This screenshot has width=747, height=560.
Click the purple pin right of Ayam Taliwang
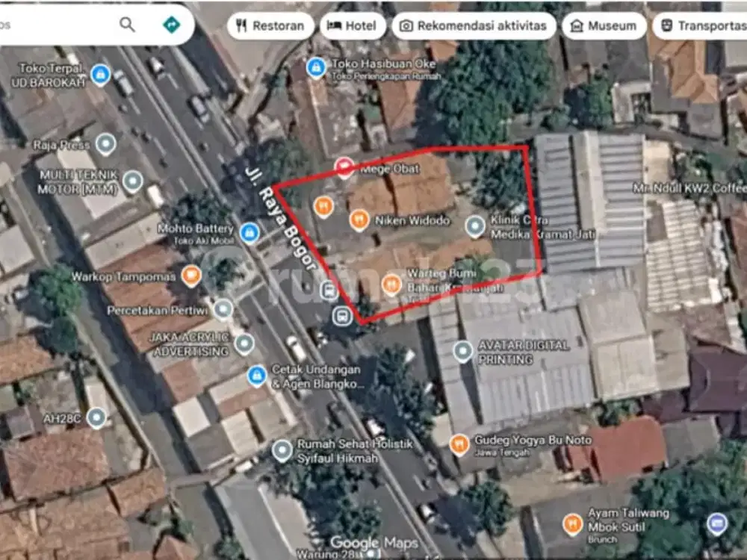[x=716, y=524]
